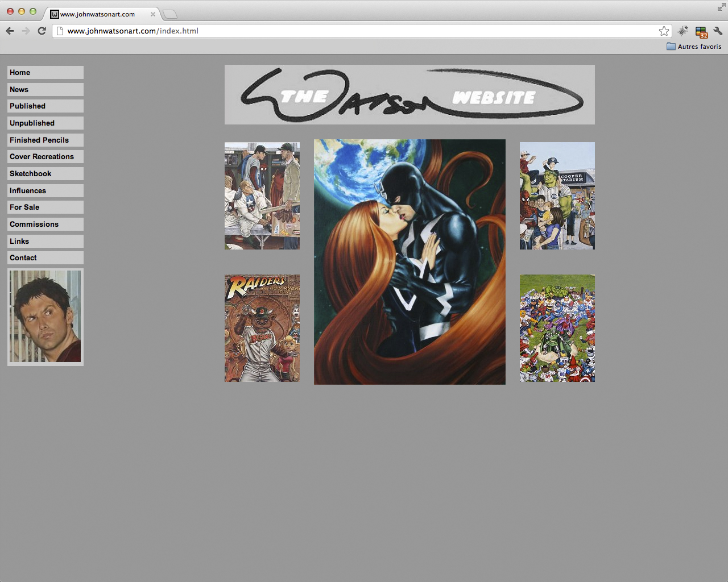This screenshot has height=582, width=728.
Task: Click the red window close button
Action: 10,11
